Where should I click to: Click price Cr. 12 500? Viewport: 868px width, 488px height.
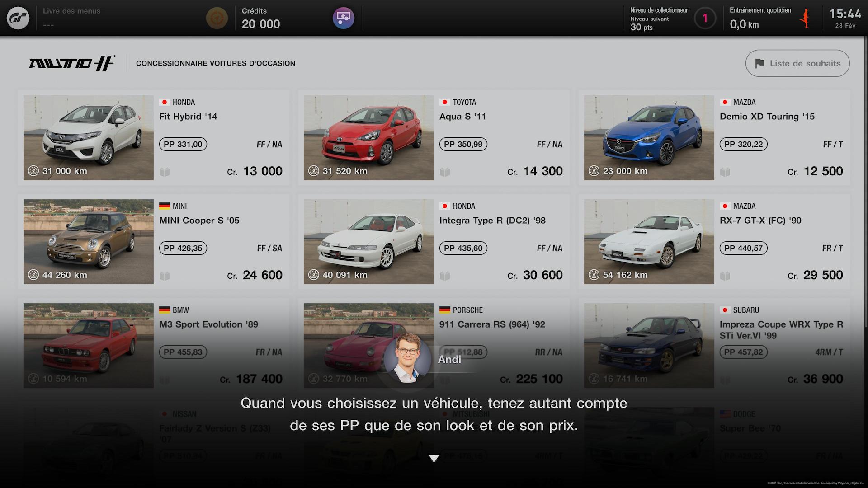coord(816,171)
